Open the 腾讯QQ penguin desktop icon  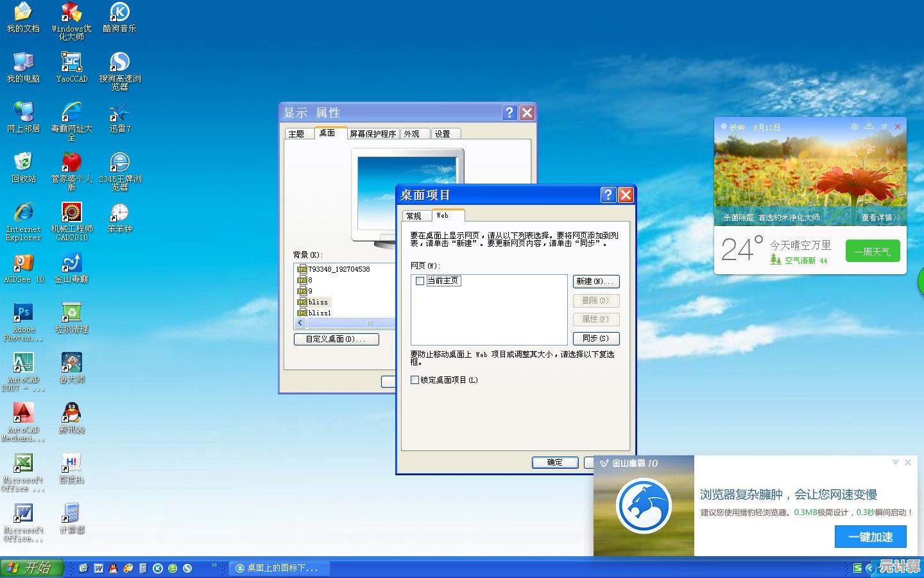point(72,412)
